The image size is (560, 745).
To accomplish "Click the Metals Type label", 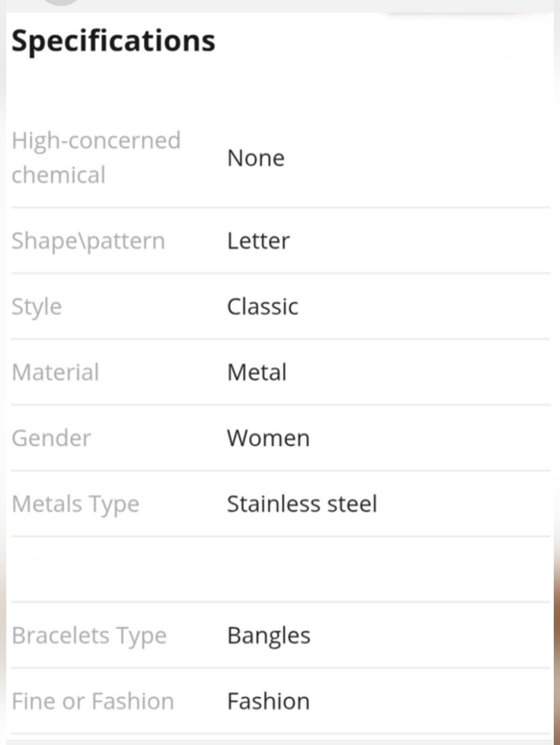I will tap(75, 504).
